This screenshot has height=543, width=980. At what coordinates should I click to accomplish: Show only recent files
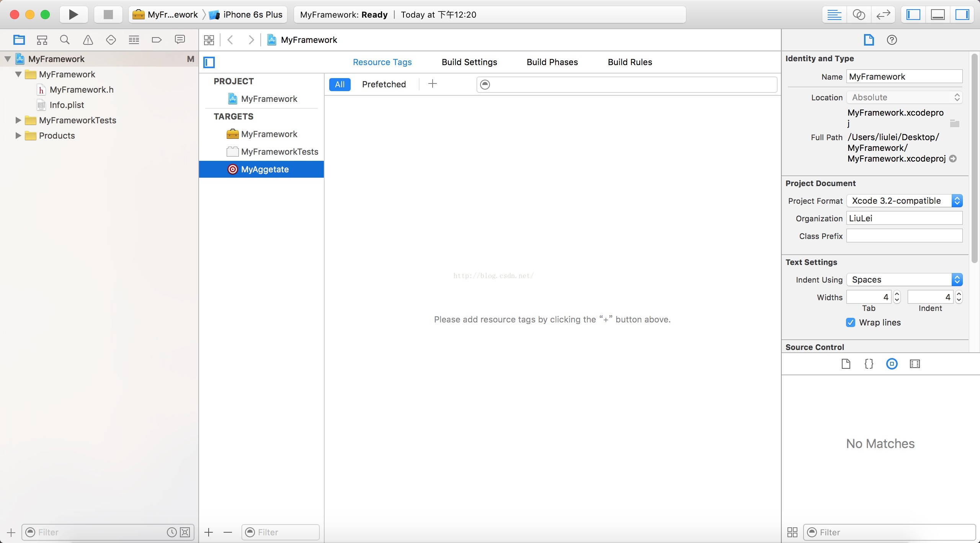tap(172, 532)
